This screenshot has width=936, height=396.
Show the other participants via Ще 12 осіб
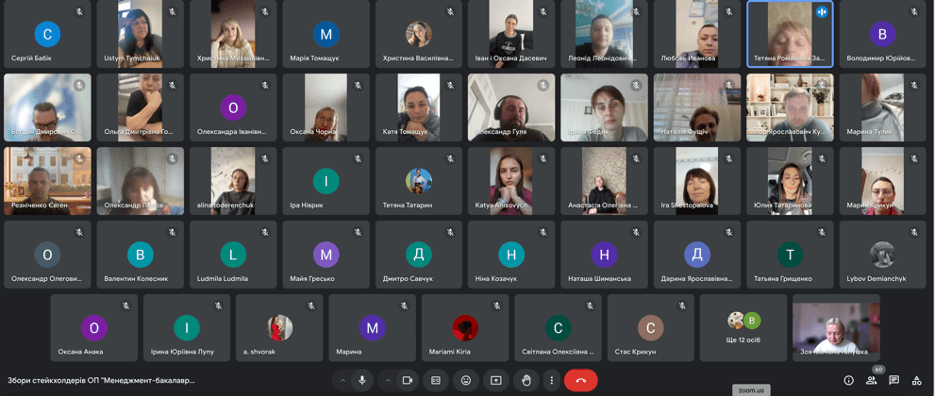click(x=743, y=327)
